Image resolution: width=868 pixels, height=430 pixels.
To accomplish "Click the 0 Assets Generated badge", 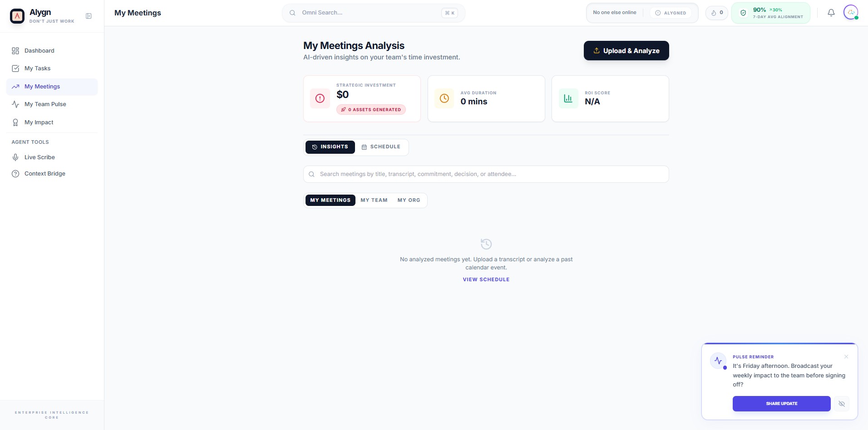I will (371, 110).
